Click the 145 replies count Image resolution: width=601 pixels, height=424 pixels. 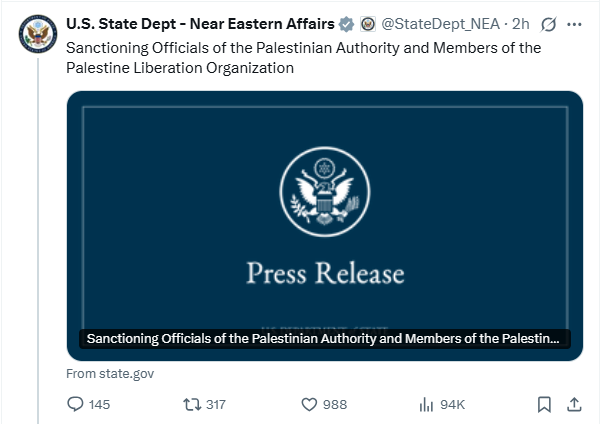point(99,404)
